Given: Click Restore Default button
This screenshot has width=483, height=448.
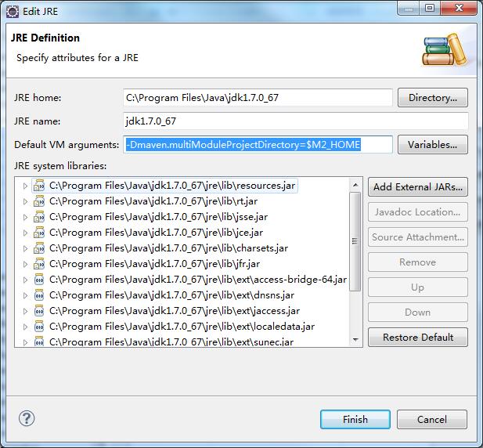Looking at the screenshot, I should coord(418,337).
